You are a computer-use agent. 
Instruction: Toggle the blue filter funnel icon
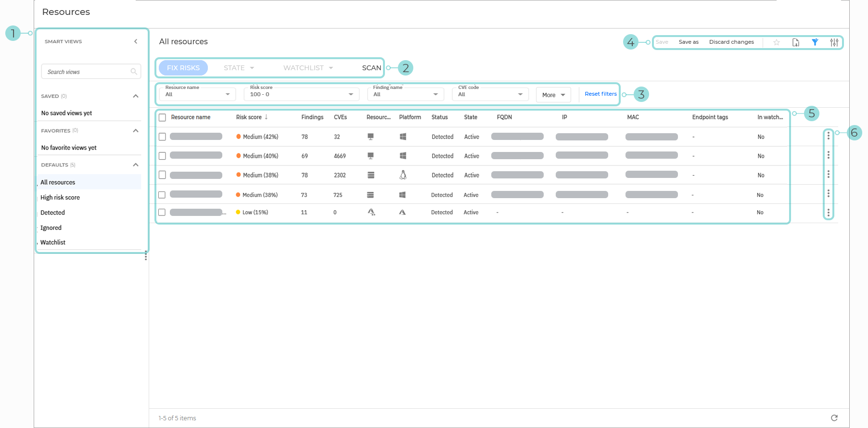click(x=815, y=42)
